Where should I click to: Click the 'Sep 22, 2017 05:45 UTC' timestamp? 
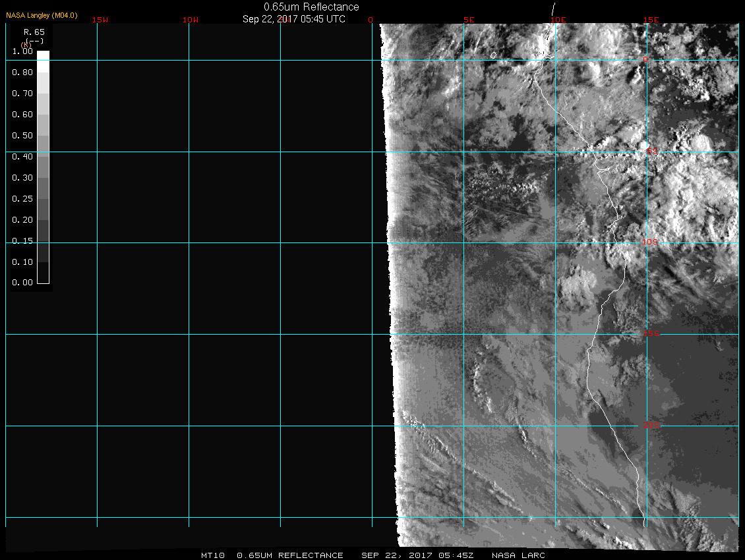click(293, 19)
